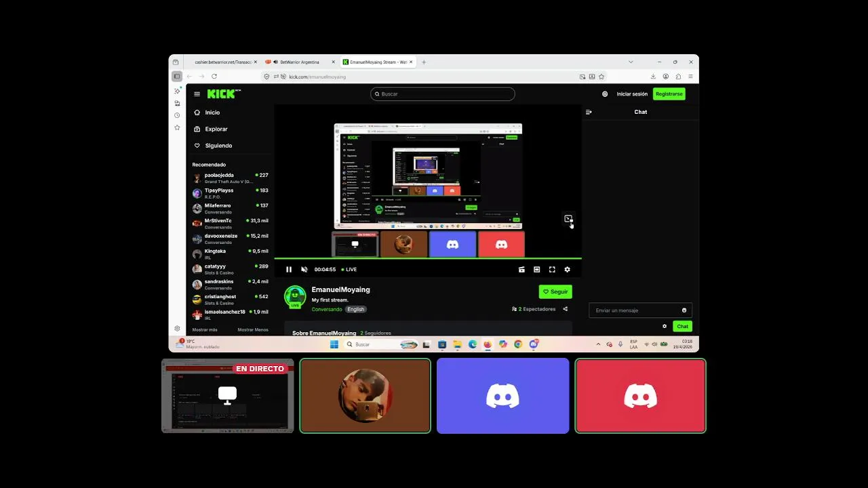
Task: Unmute the stream audio in the player
Action: pos(304,269)
